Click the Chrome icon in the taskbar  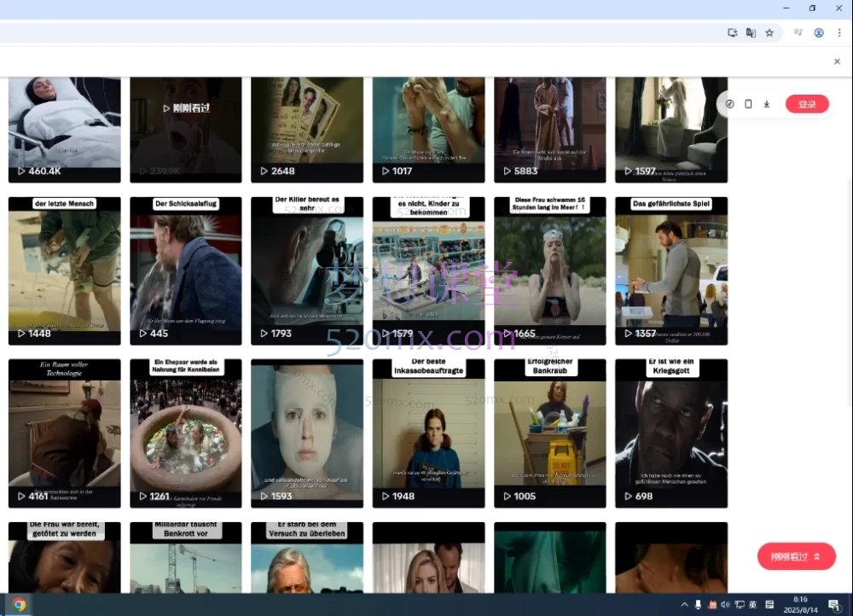[19, 605]
